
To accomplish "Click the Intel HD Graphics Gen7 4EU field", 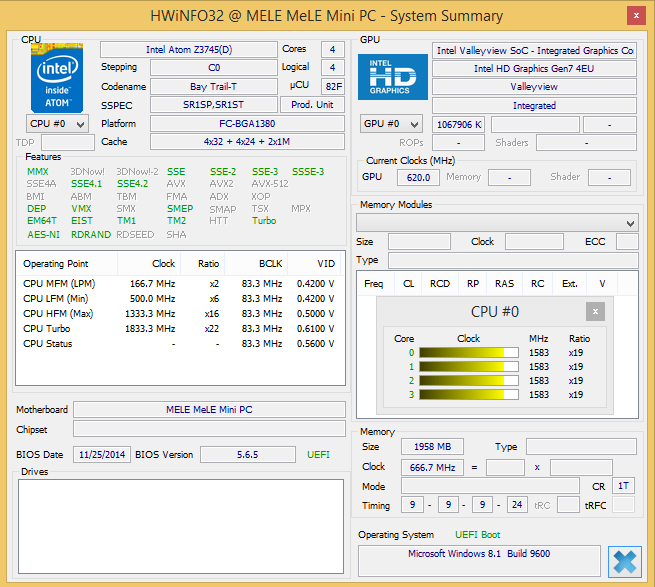I will 534,69.
